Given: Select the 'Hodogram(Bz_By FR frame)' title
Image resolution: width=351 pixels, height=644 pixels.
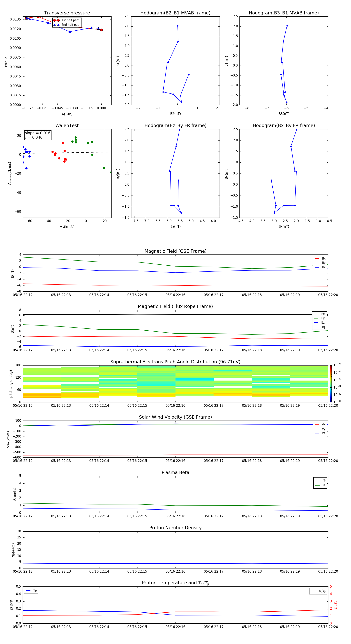Looking at the screenshot, I should [175, 125].
